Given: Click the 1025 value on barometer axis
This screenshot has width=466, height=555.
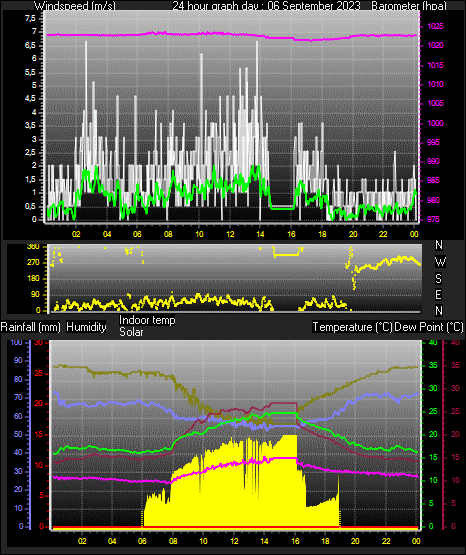Looking at the screenshot, I should coord(435,26).
